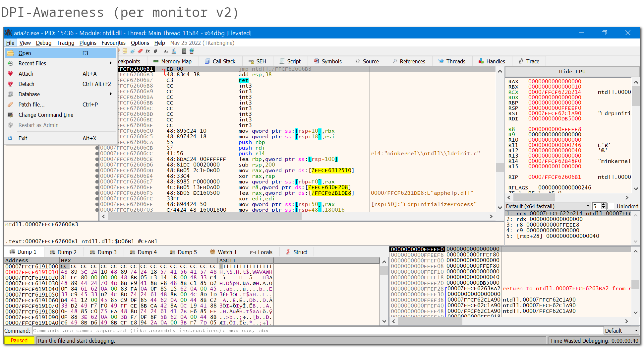Viewport: 644px width, 348px height.
Task: Click the red labels icon on the toolbar
Action: click(x=140, y=51)
